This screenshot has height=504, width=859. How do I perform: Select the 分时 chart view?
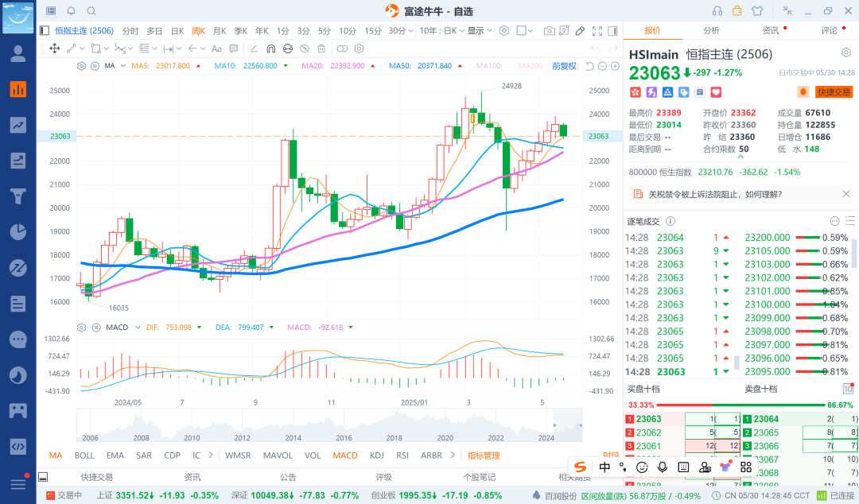point(130,31)
